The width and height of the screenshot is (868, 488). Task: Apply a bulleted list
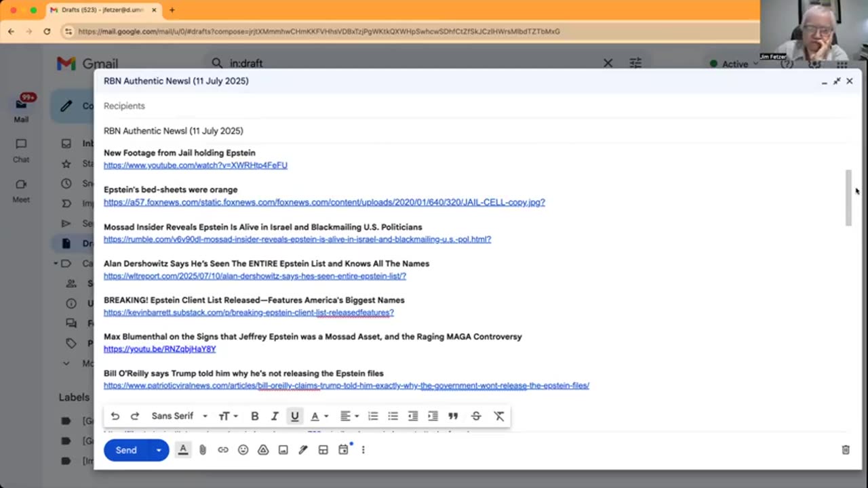393,416
